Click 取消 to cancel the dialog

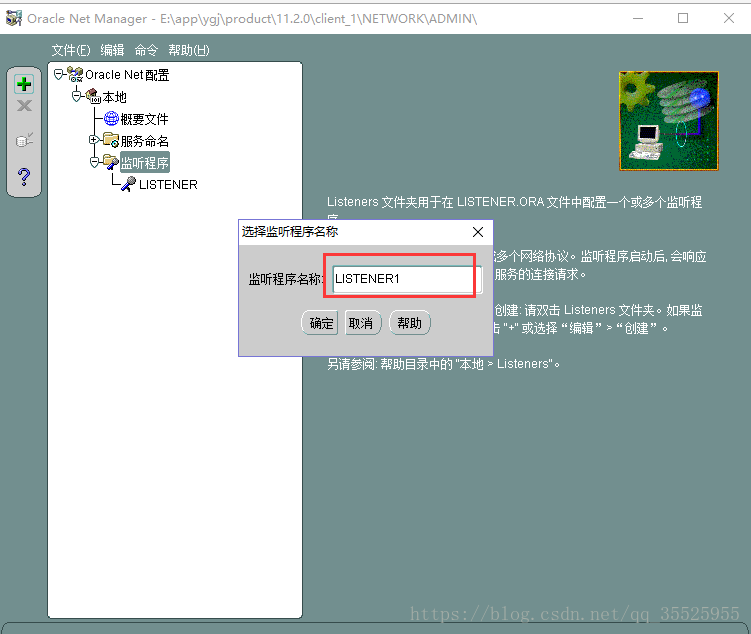(362, 323)
